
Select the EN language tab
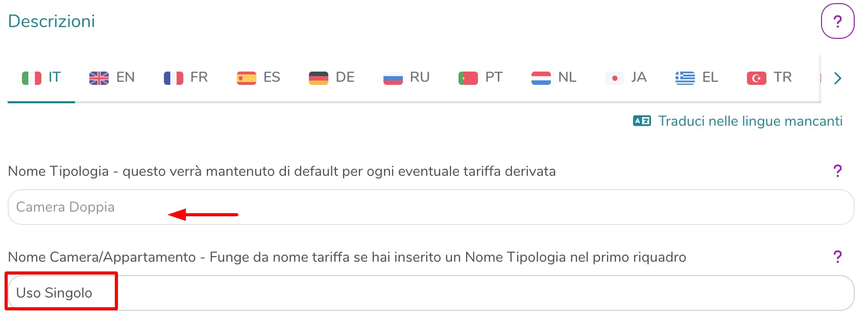coord(112,78)
